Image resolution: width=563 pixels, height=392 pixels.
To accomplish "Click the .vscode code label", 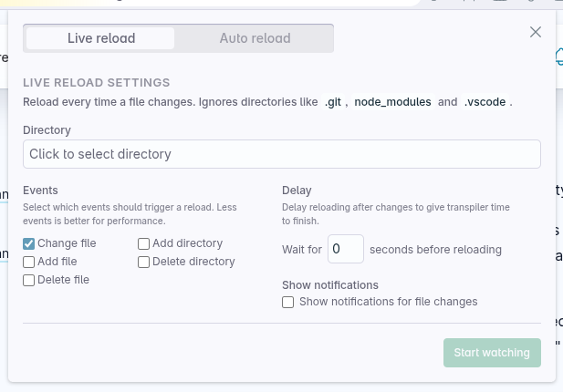I will click(485, 102).
